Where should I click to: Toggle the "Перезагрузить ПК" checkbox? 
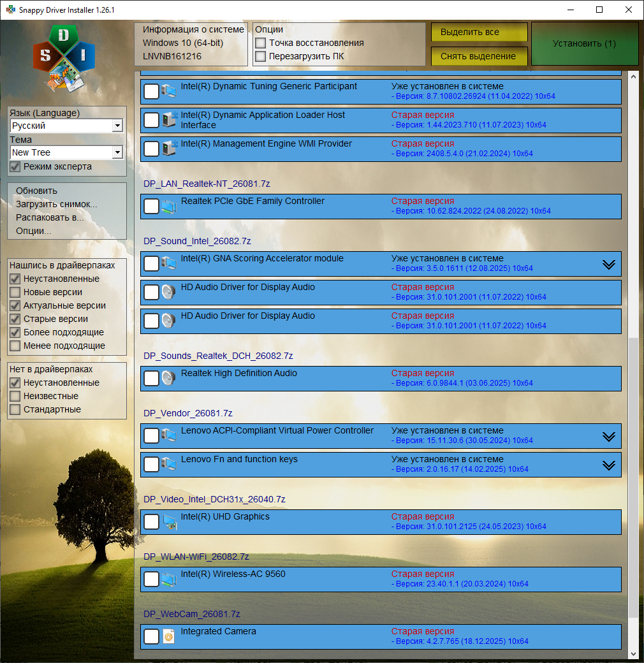(261, 56)
